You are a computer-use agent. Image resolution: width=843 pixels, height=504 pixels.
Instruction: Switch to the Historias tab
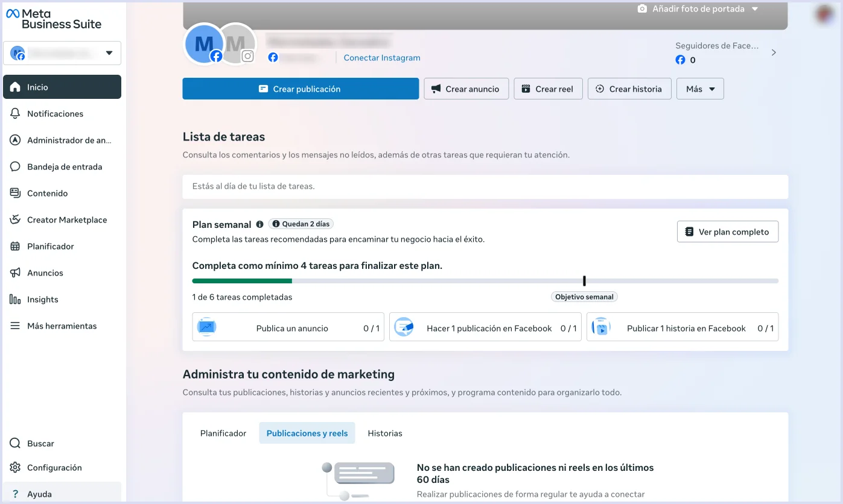coord(385,433)
